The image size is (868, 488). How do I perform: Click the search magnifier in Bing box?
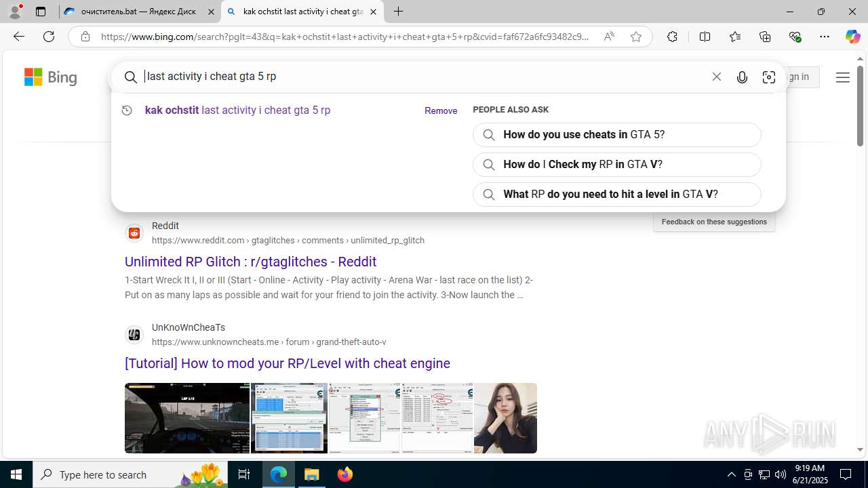(131, 77)
